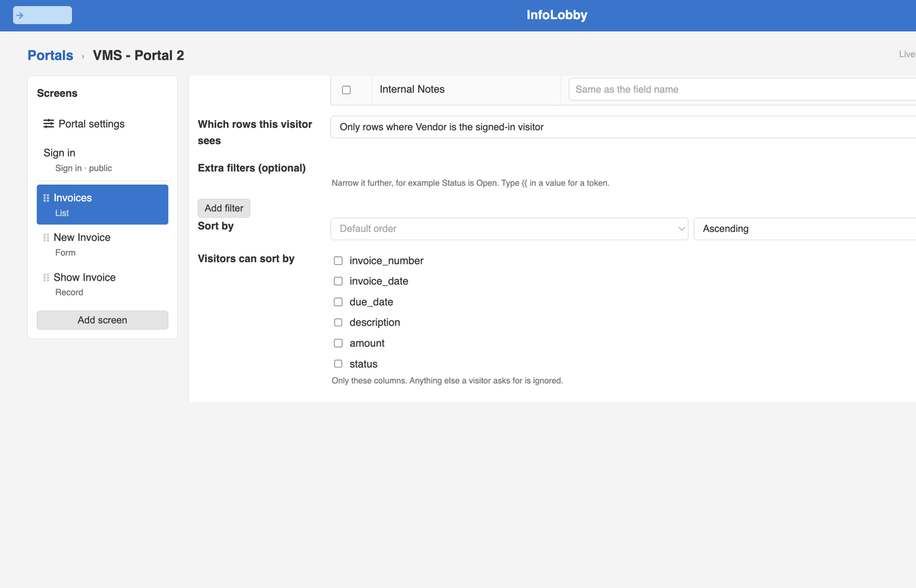Screen dimensions: 916x588
Task: Click the Add screen button
Action: [x=102, y=320]
